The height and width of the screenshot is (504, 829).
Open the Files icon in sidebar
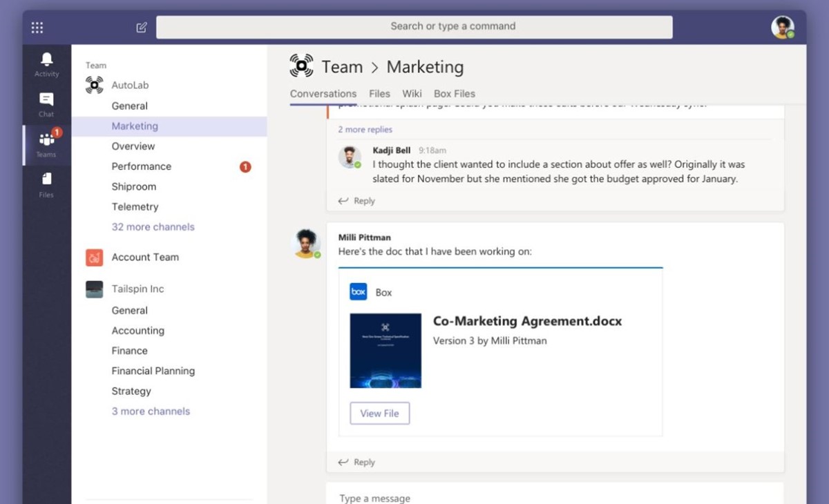point(46,180)
